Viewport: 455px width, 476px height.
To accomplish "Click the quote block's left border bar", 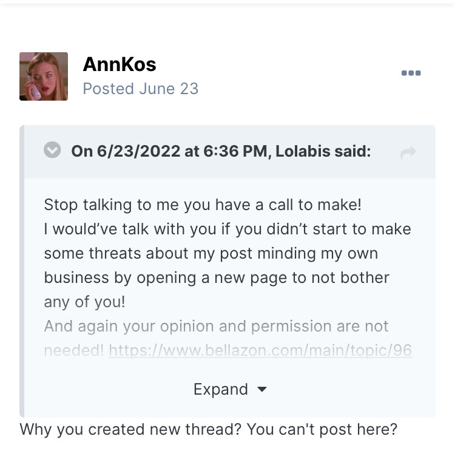I will pyautogui.click(x=22, y=271).
